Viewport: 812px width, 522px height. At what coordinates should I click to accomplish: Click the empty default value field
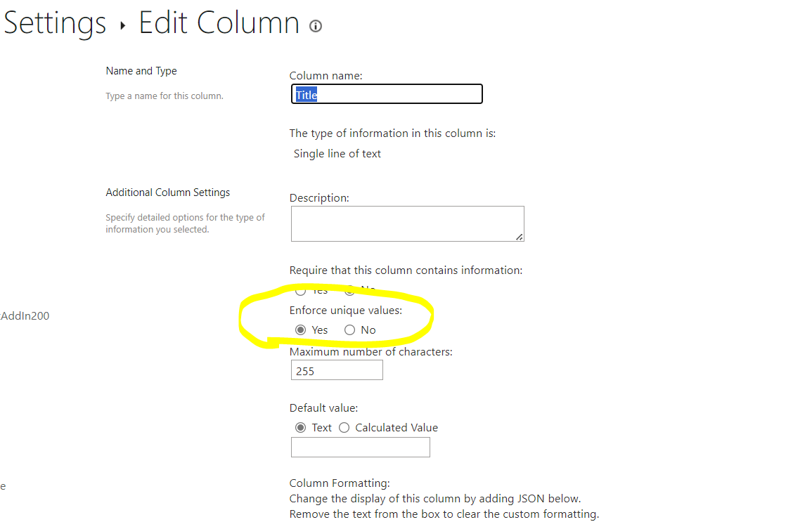pos(360,447)
